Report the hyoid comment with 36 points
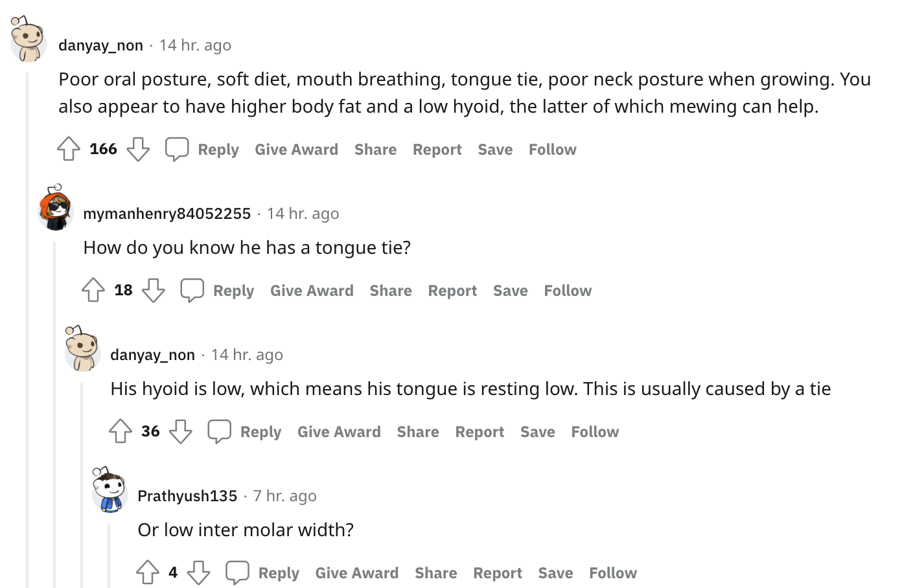 (479, 432)
